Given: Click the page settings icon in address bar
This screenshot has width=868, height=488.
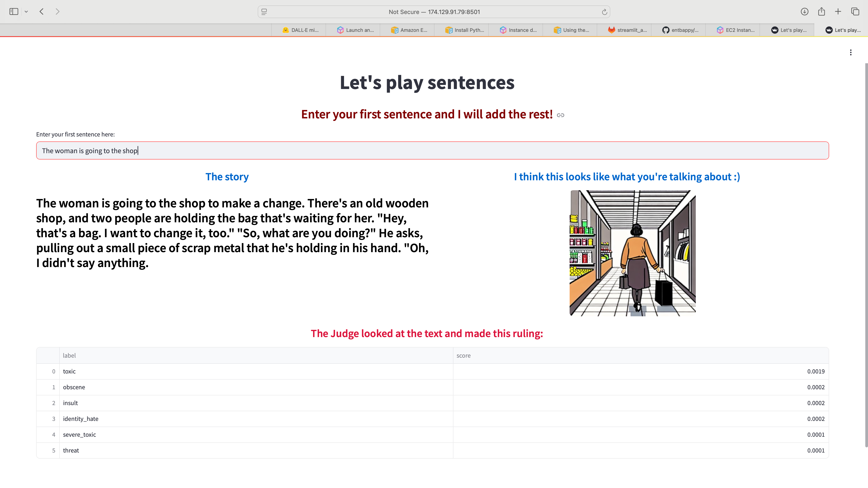Looking at the screenshot, I should pos(264,12).
